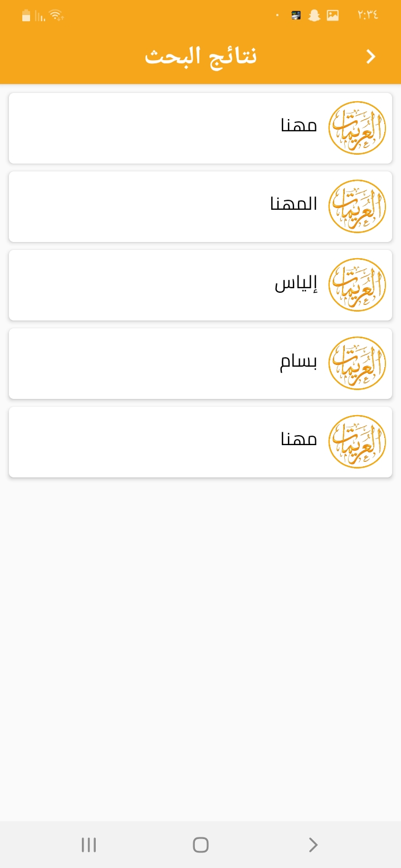Select the topmost مهنا result name

(299, 126)
